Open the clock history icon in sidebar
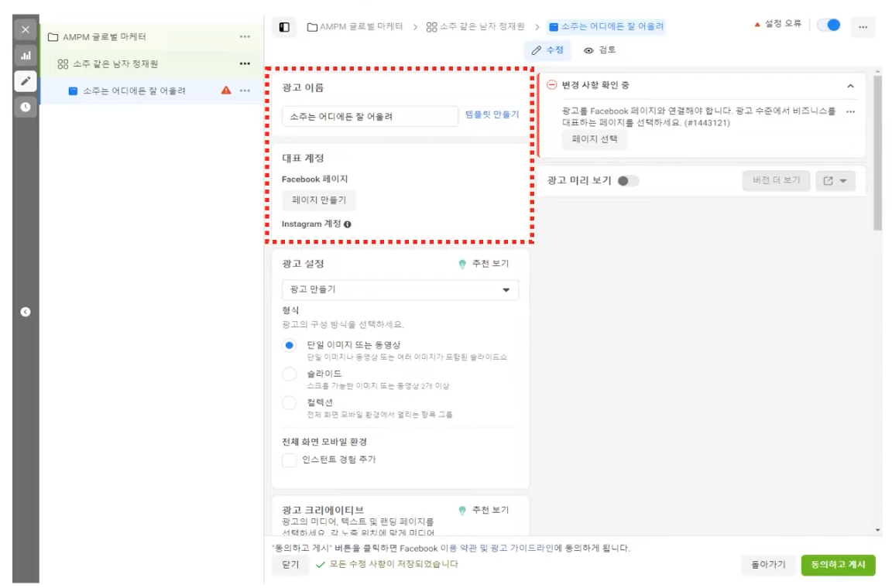Image resolution: width=892 pixels, height=588 pixels. point(25,107)
